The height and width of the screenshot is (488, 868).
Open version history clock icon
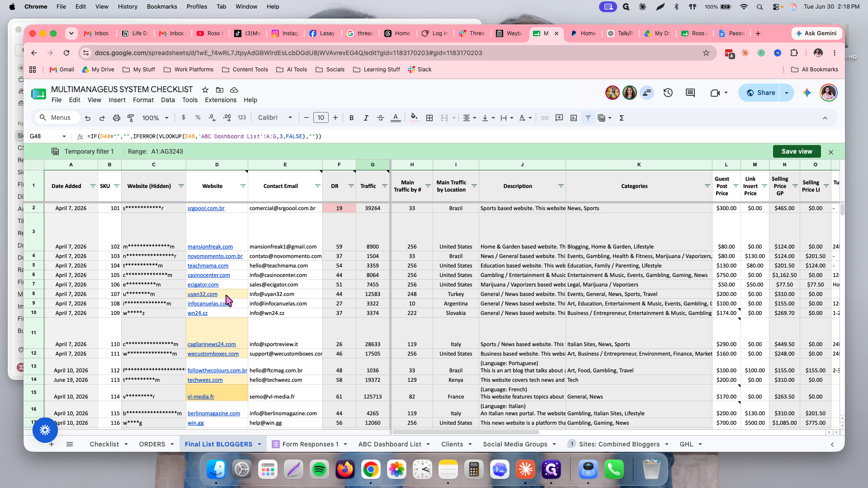coord(668,93)
